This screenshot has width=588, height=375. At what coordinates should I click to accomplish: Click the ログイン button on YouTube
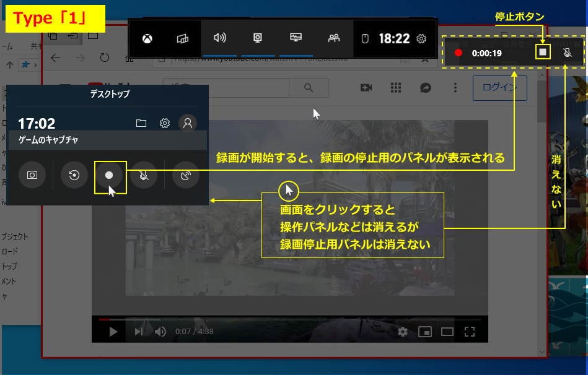[500, 88]
